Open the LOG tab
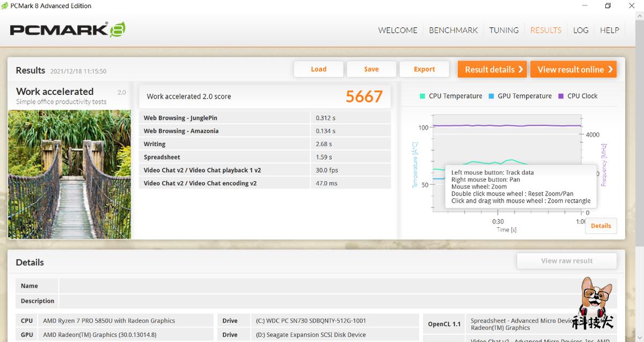The height and width of the screenshot is (342, 644). (581, 30)
